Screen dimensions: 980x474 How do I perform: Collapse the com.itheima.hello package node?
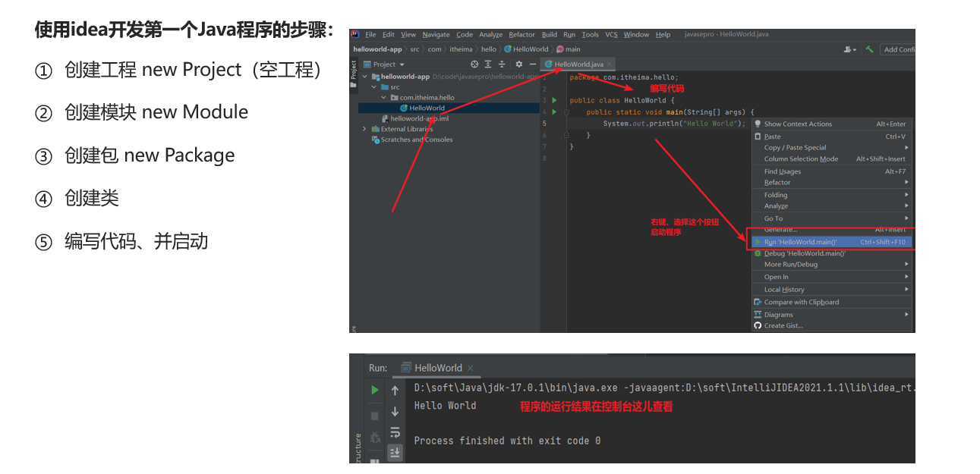(x=384, y=98)
